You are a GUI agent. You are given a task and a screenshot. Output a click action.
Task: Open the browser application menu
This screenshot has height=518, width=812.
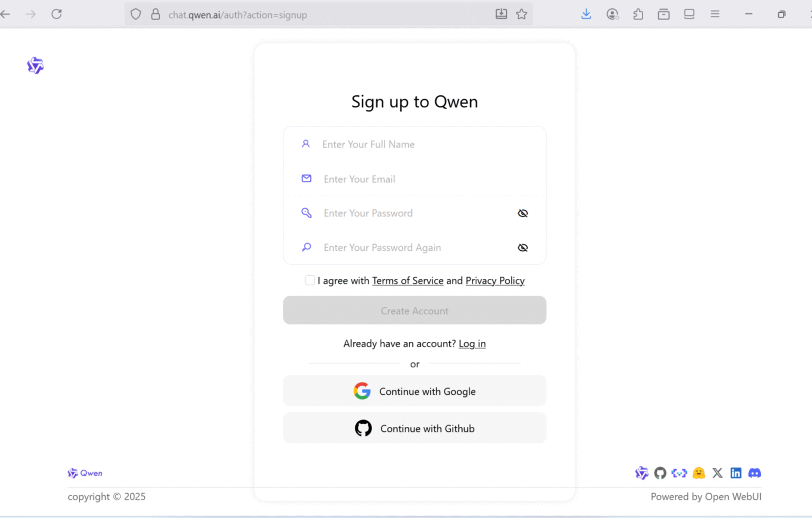pos(715,14)
